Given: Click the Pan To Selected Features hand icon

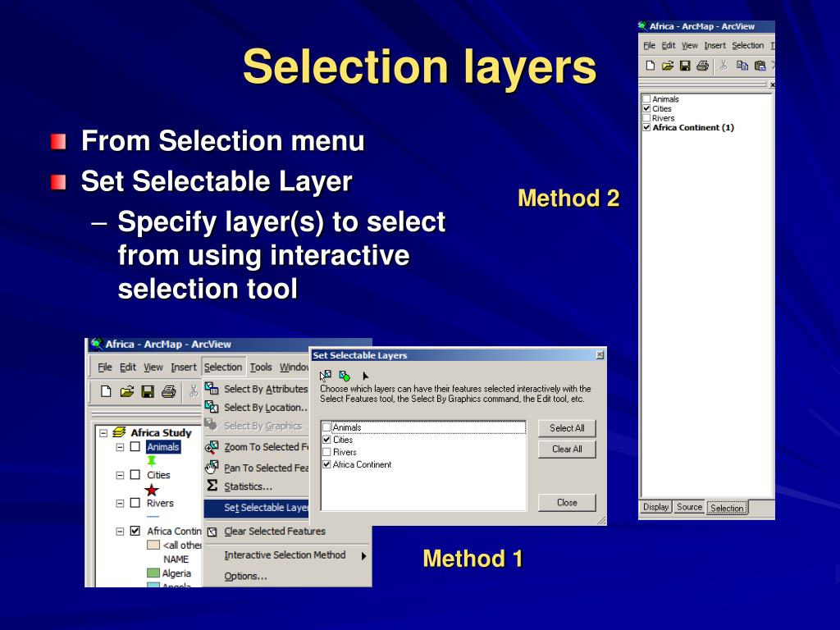Looking at the screenshot, I should [212, 467].
